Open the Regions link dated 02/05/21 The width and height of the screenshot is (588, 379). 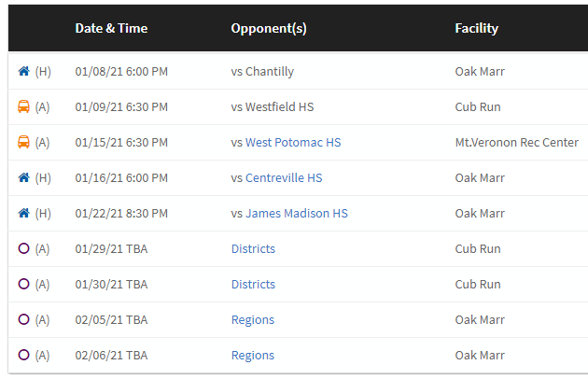[x=253, y=319]
